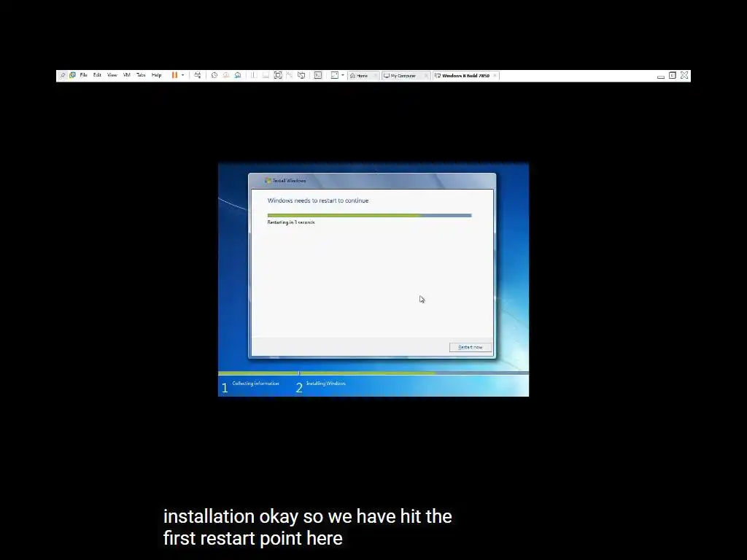The image size is (747, 560).
Task: Click the pin toolbar icon
Action: (63, 75)
